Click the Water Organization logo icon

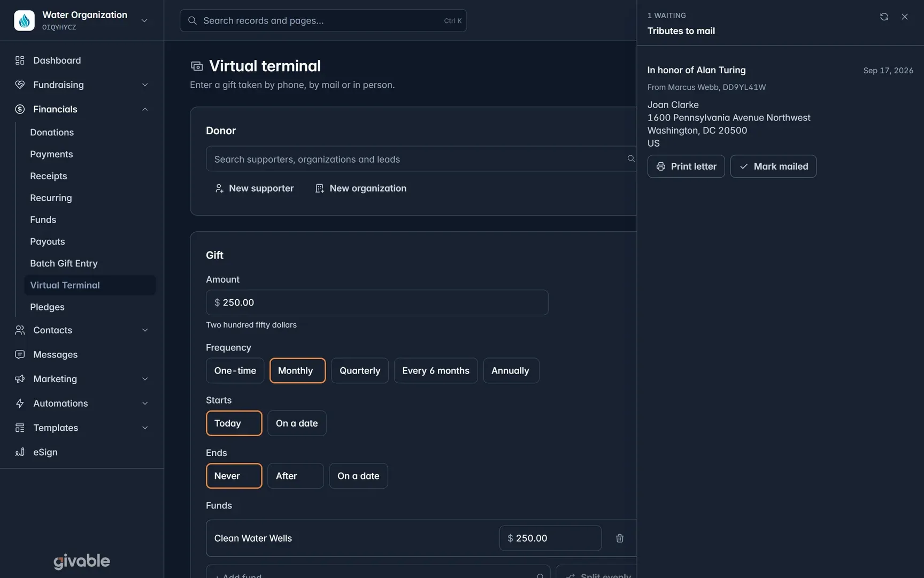coord(24,20)
